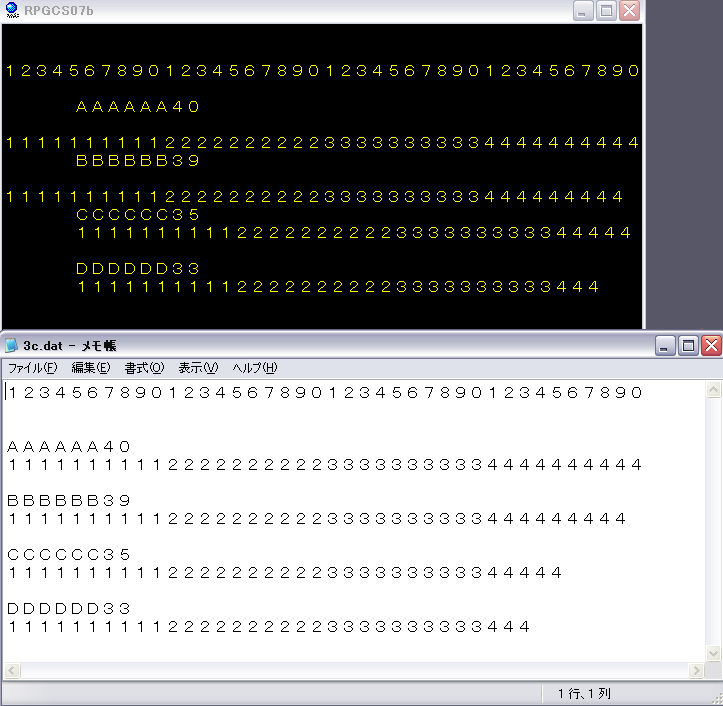The width and height of the screenshot is (723, 706).
Task: Close the 3c.dat Notepad window
Action: click(x=711, y=345)
